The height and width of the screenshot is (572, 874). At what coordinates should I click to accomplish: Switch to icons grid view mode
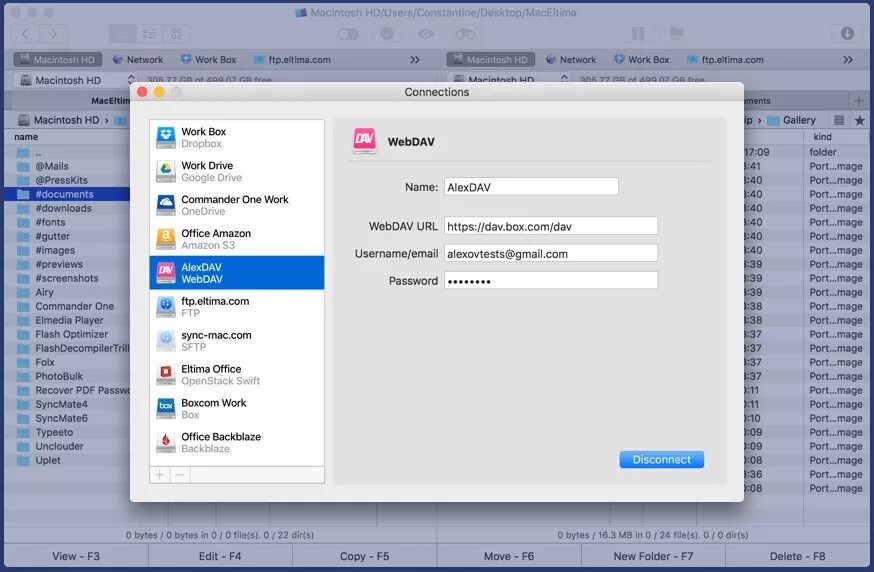(176, 34)
